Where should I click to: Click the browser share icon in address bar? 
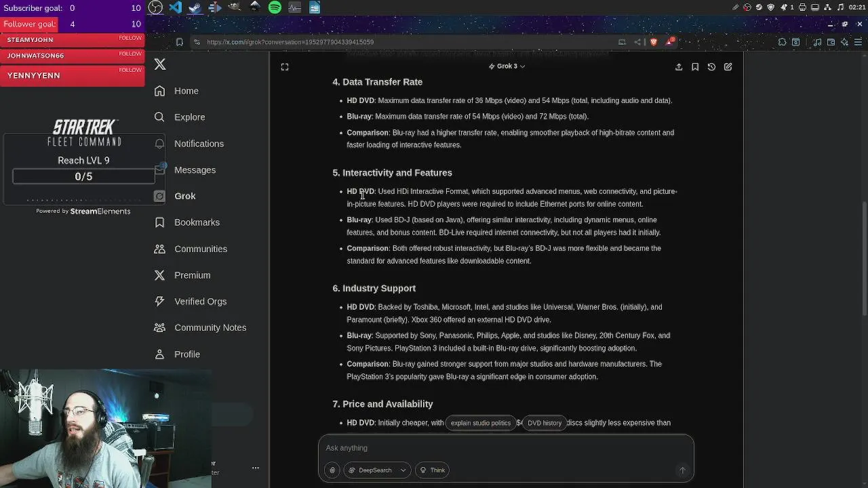637,42
